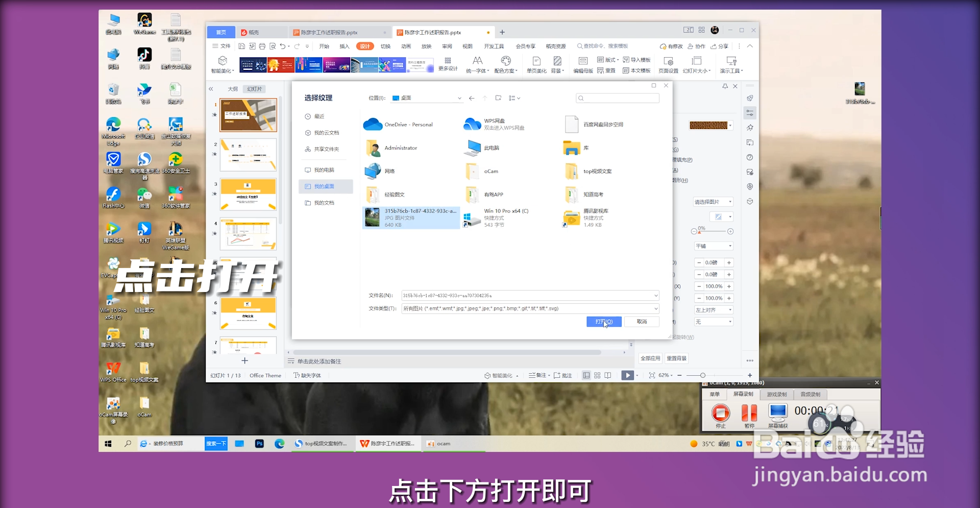Open the 左上对齐 alignment dropdown
980x508 pixels.
pos(713,310)
